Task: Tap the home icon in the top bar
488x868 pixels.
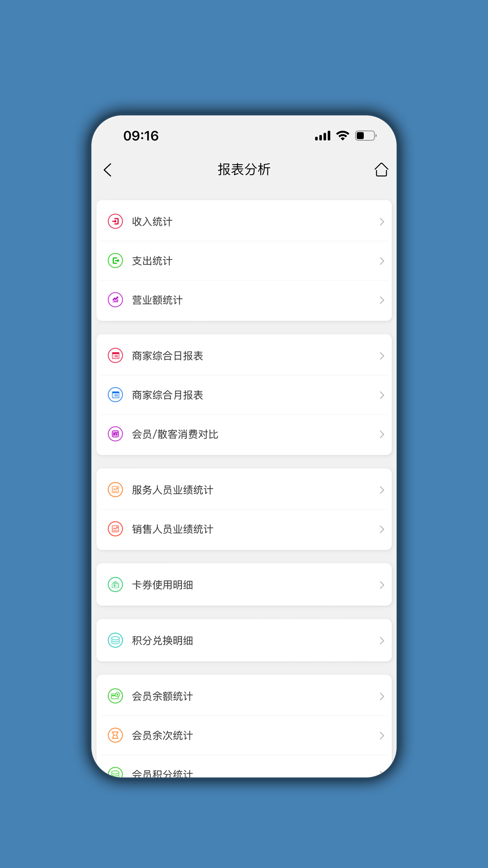Action: coord(382,170)
